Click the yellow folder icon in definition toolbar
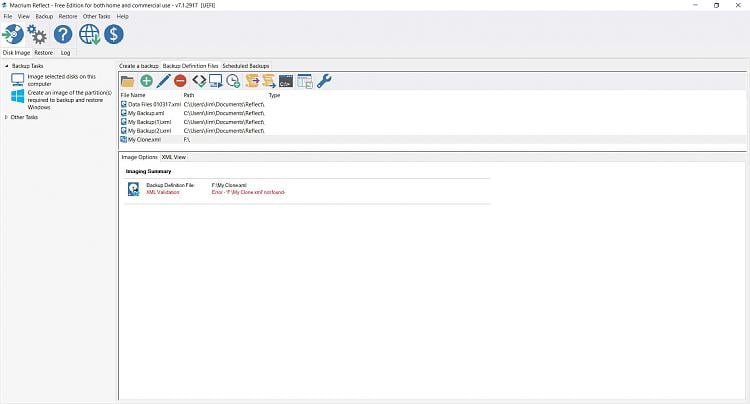Viewport: 750px width, 404px height. point(127,81)
